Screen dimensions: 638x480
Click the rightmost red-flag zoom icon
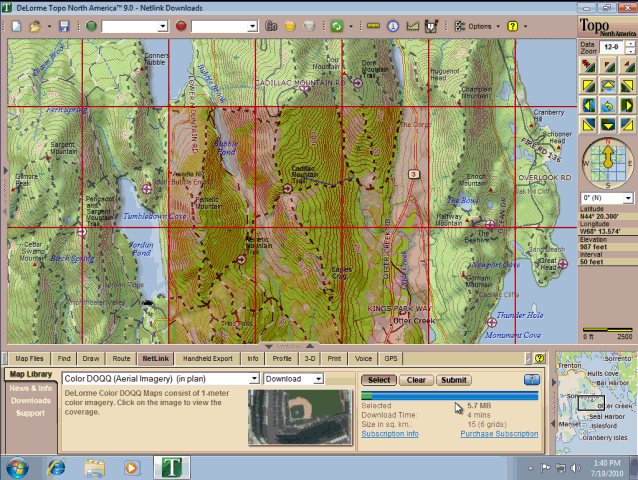[x=627, y=65]
